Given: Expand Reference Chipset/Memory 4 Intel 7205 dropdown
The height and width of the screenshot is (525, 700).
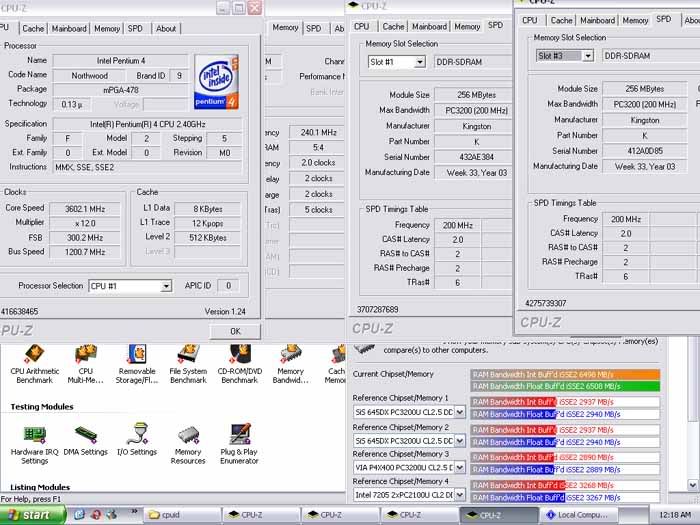Looking at the screenshot, I should (460, 493).
